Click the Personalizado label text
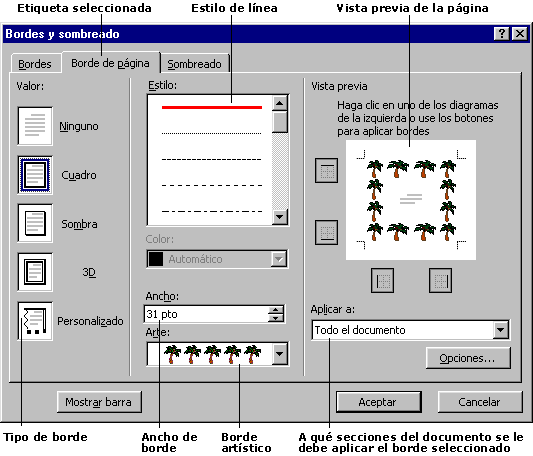Viewport: 533px width, 456px height. pyautogui.click(x=90, y=321)
